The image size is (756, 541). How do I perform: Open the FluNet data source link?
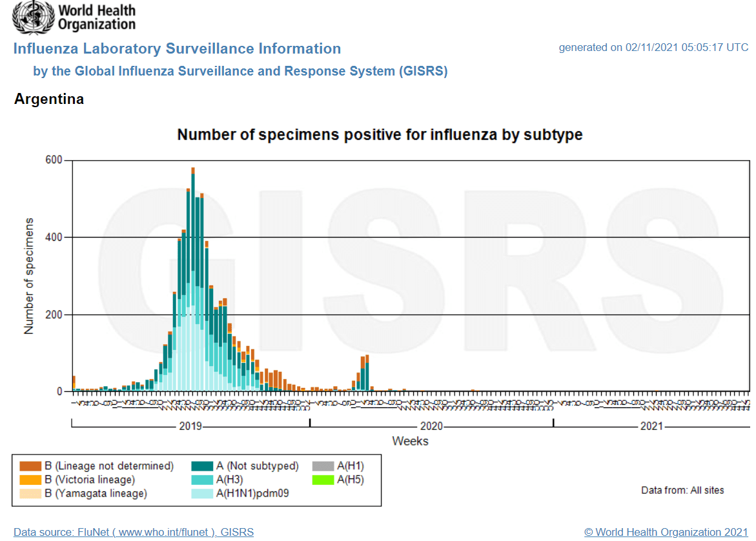[x=134, y=532]
